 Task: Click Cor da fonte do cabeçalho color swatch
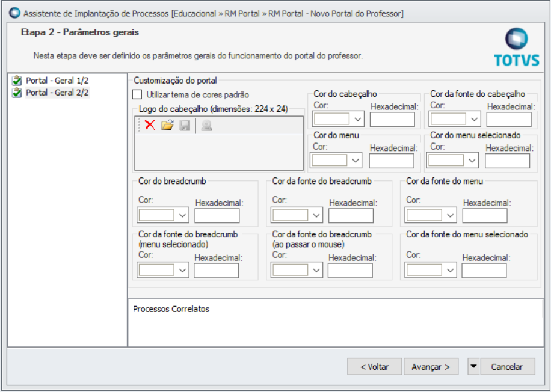(x=448, y=119)
